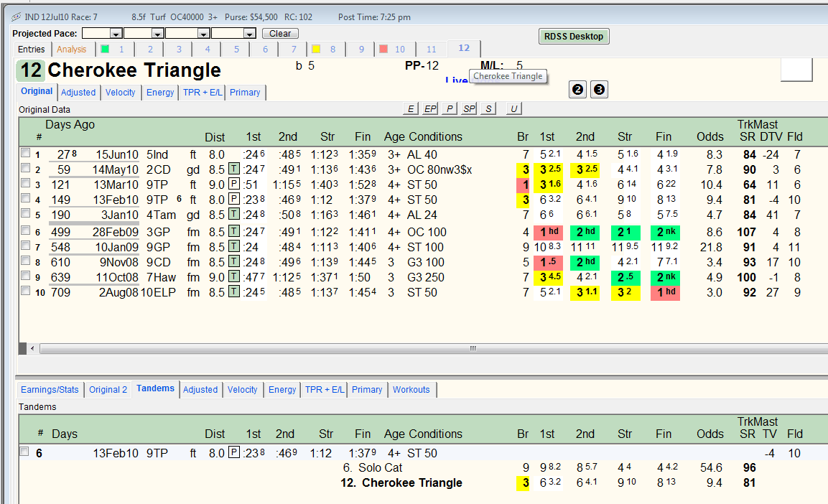Open Earnings/Stats tab in lower panel
The width and height of the screenshot is (828, 504).
(x=50, y=389)
